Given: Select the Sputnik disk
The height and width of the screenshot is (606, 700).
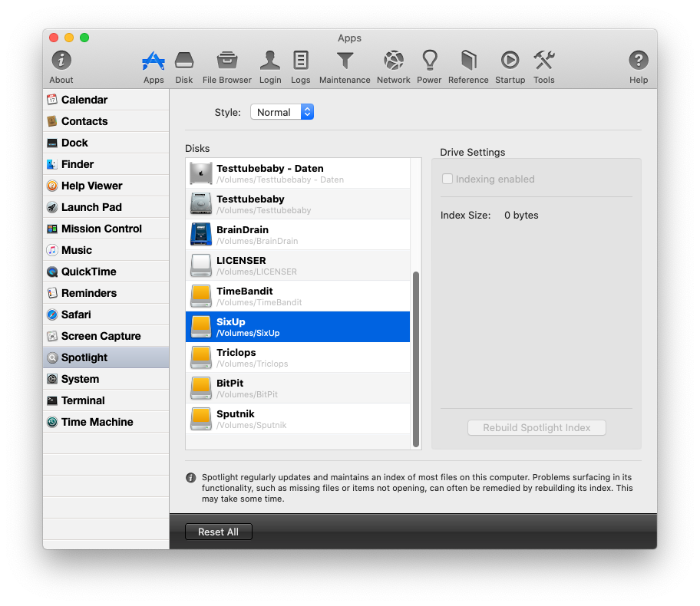Looking at the screenshot, I should 298,419.
